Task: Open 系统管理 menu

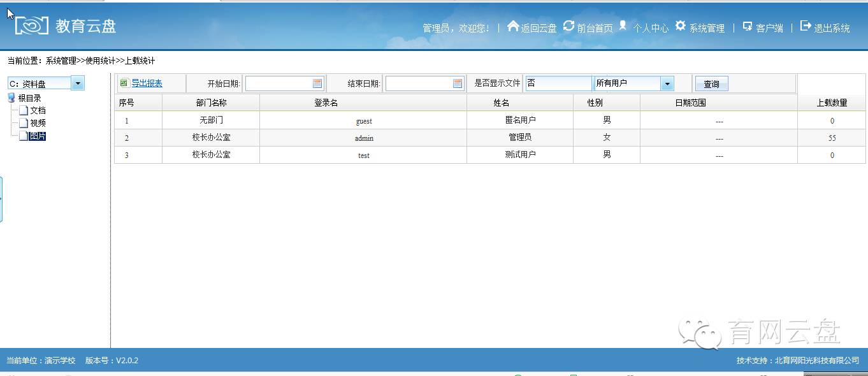Action: [x=707, y=28]
